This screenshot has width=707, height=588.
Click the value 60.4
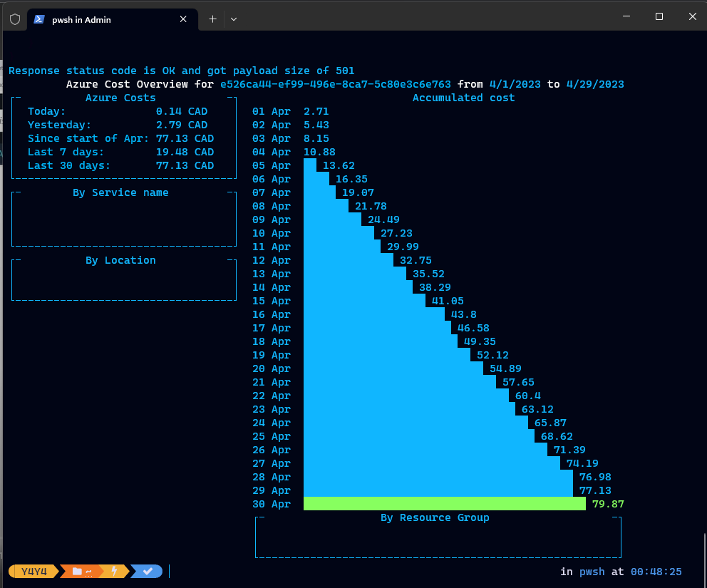tap(528, 396)
